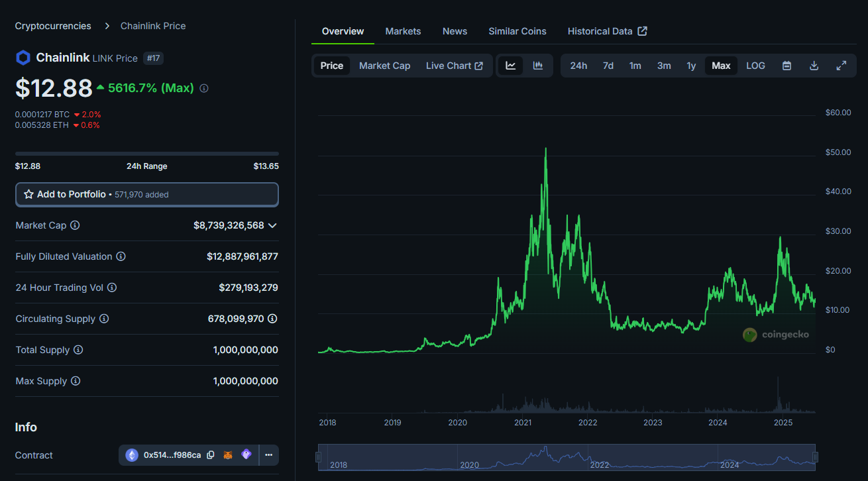Click the #17 rank badge

pyautogui.click(x=153, y=58)
